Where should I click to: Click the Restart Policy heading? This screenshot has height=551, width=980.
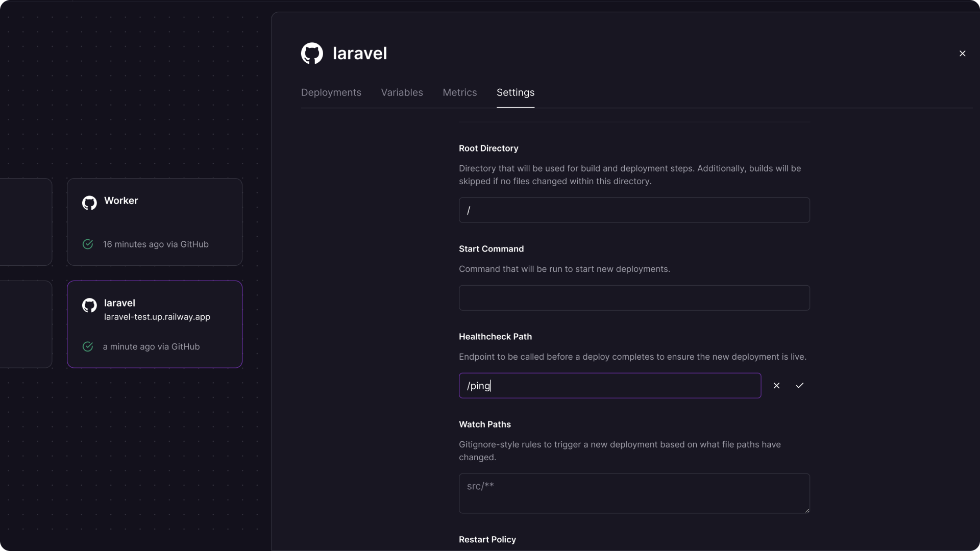pyautogui.click(x=487, y=540)
